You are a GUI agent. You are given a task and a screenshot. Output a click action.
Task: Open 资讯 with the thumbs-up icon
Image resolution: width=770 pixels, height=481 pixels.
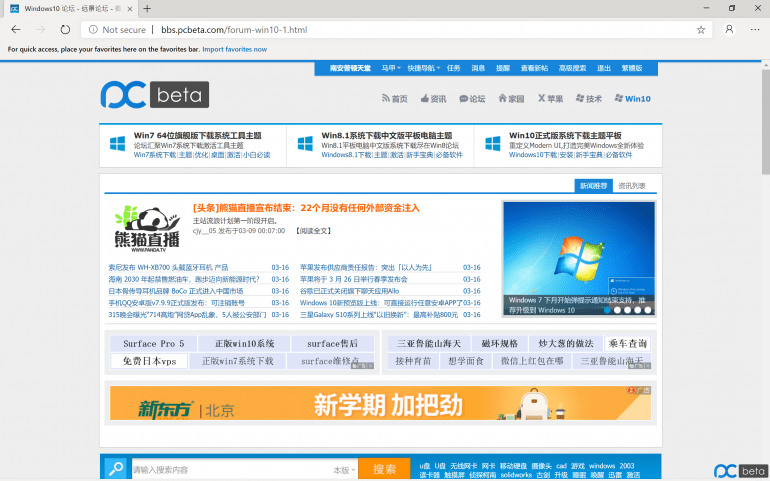coord(433,99)
